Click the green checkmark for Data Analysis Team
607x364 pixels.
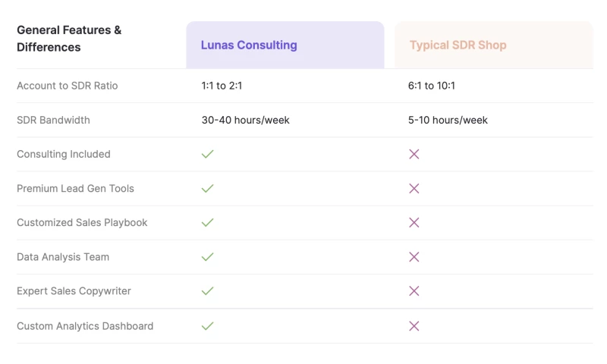click(207, 256)
